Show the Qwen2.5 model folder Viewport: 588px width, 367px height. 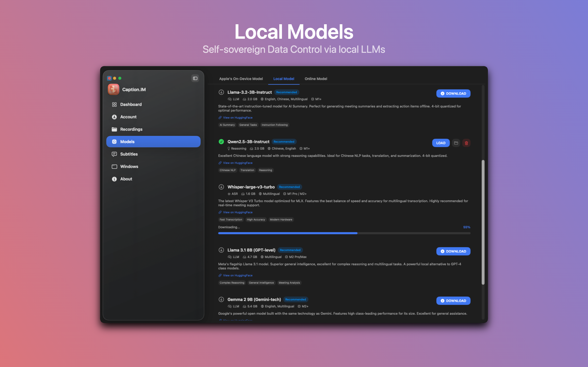pyautogui.click(x=456, y=143)
